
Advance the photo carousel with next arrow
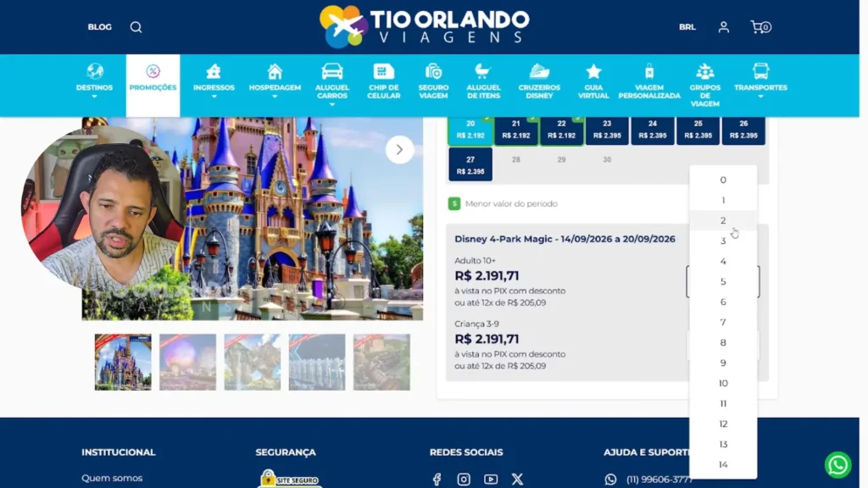click(399, 149)
